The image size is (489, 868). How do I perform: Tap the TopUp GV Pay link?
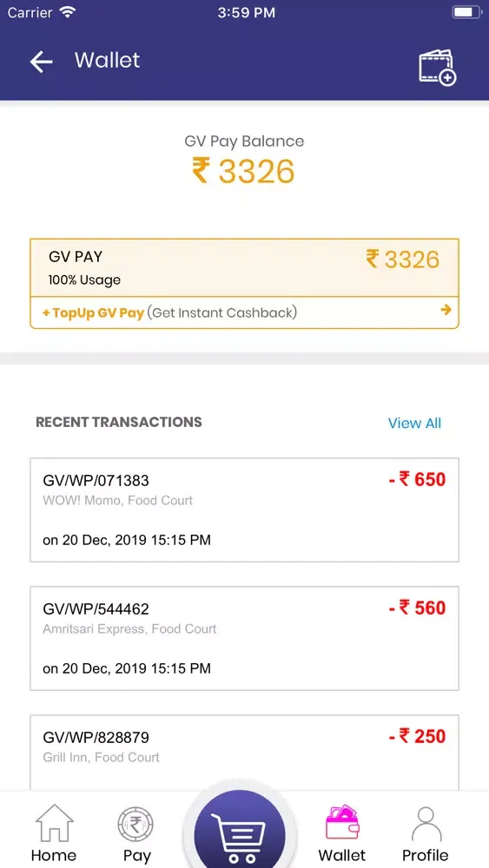94,312
